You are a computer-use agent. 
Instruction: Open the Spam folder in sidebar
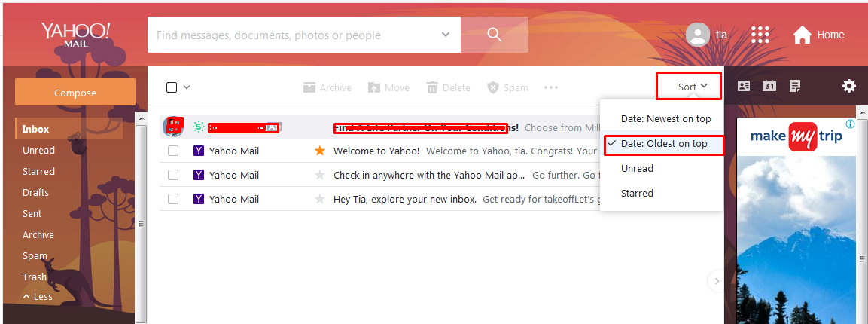(35, 256)
